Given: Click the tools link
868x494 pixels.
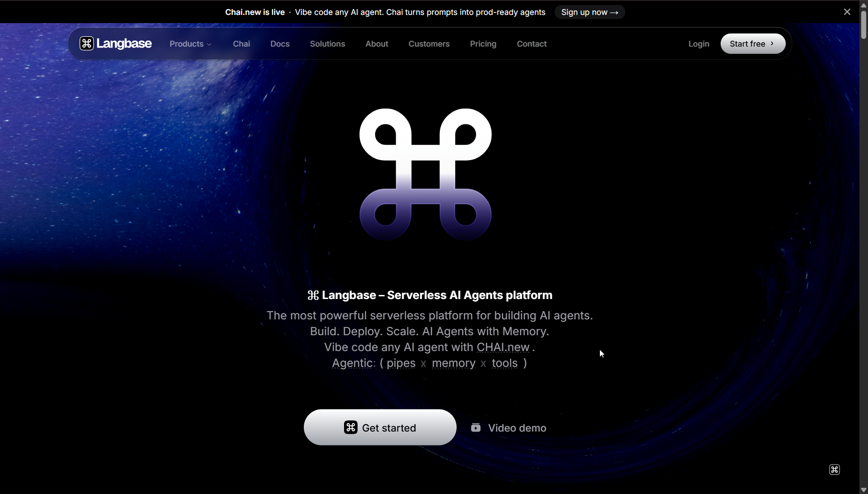Looking at the screenshot, I should [x=505, y=363].
